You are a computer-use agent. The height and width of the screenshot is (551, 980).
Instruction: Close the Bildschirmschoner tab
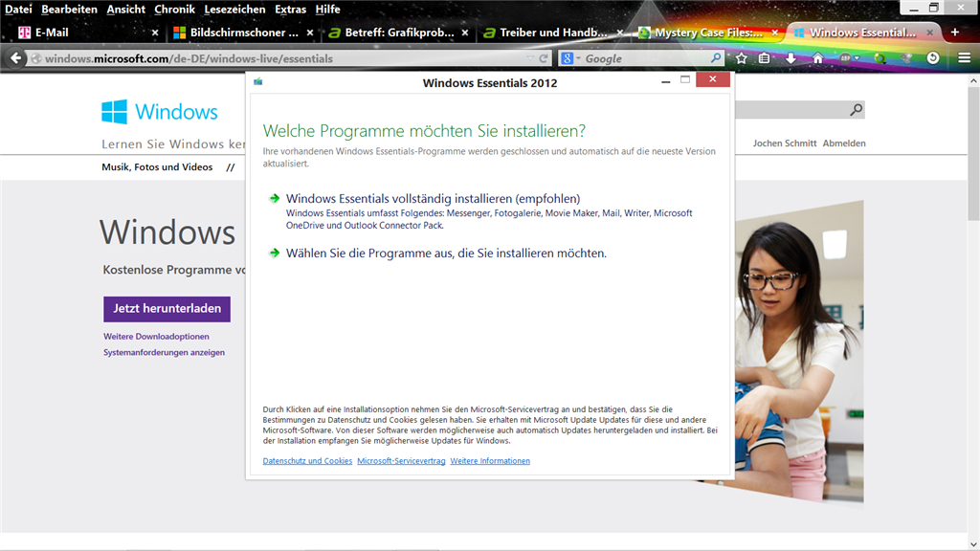point(310,33)
